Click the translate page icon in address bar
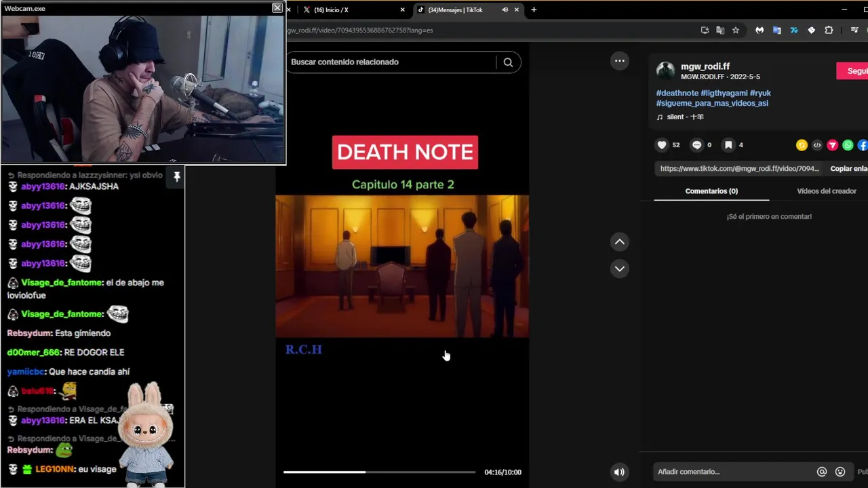This screenshot has height=488, width=868. 720,30
